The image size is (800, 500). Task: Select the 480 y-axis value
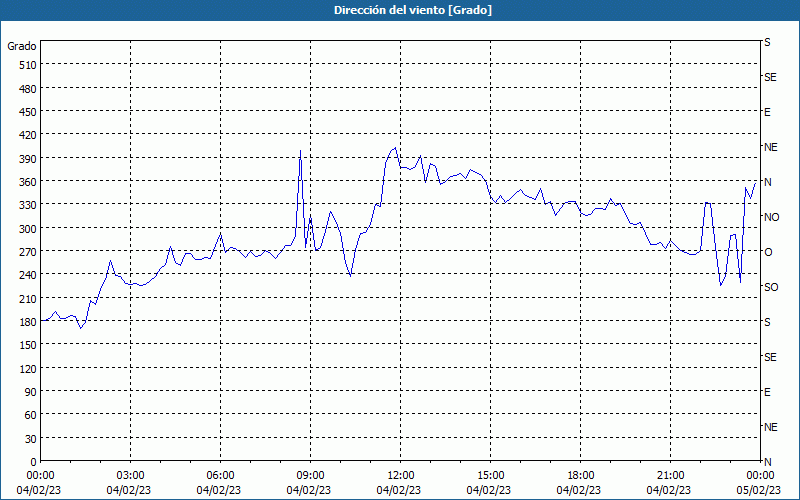pyautogui.click(x=28, y=89)
